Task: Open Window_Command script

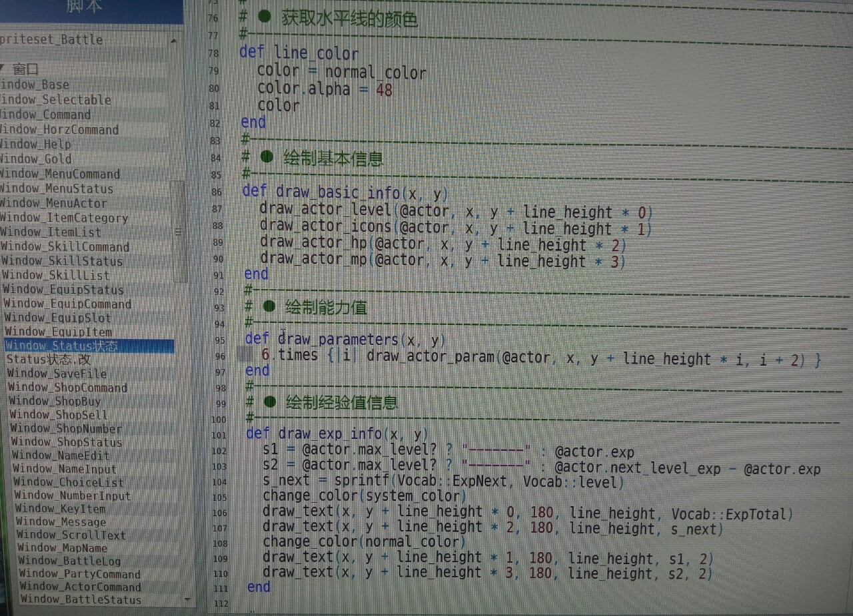Action: [x=45, y=115]
